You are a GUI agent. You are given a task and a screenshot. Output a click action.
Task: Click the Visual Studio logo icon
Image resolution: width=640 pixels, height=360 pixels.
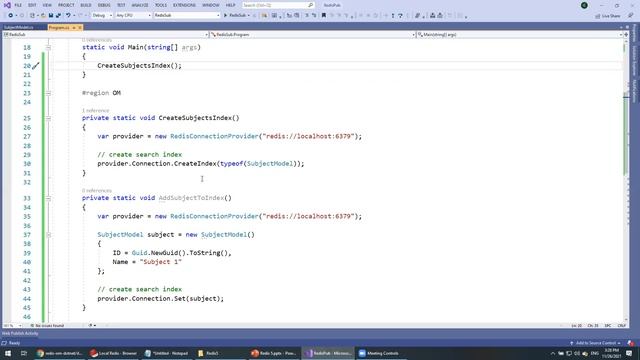(x=7, y=5)
